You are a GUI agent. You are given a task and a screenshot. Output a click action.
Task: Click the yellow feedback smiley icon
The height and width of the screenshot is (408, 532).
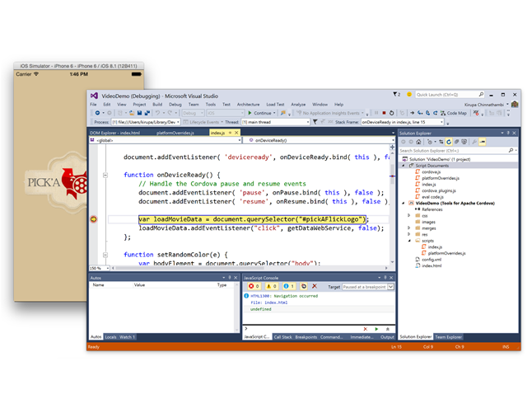pyautogui.click(x=409, y=94)
